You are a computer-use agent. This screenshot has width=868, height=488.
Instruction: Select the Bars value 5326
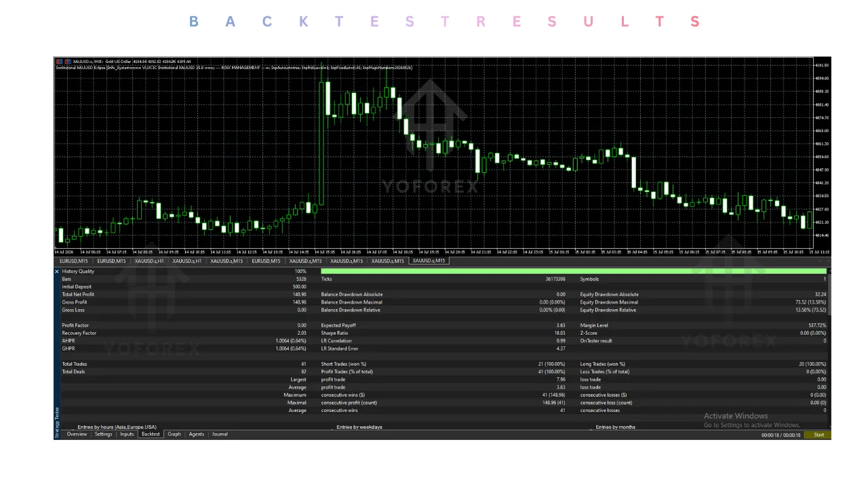[301, 279]
